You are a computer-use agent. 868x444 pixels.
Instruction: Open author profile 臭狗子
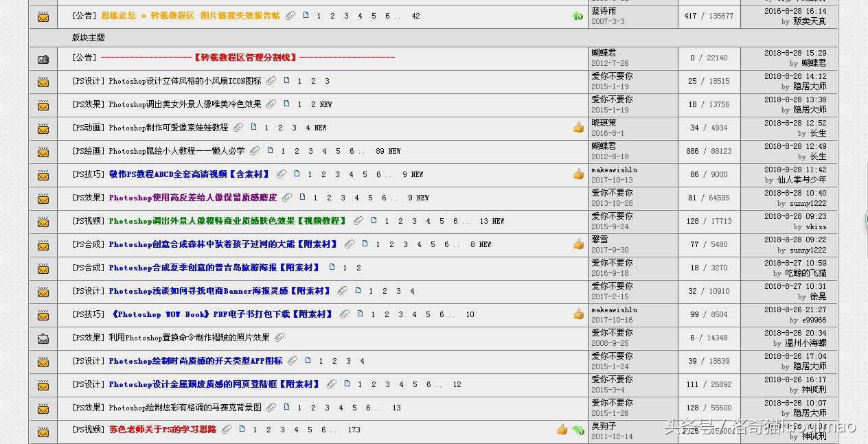click(x=604, y=426)
